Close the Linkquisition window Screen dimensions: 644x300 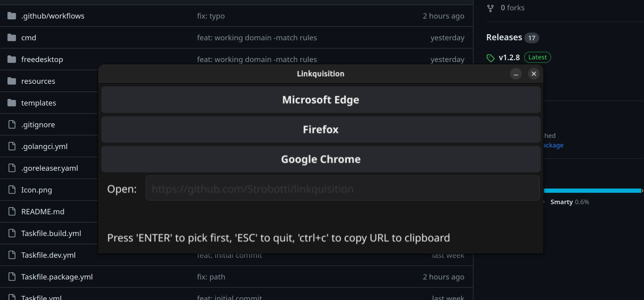point(534,74)
